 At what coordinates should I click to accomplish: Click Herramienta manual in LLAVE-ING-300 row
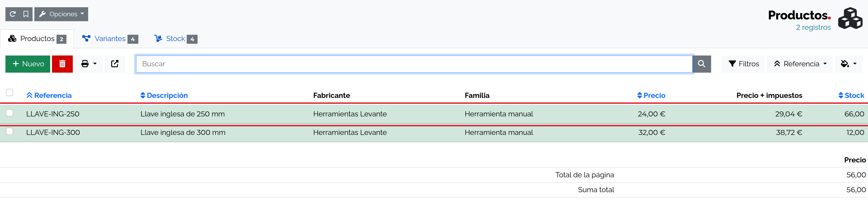[x=499, y=132]
